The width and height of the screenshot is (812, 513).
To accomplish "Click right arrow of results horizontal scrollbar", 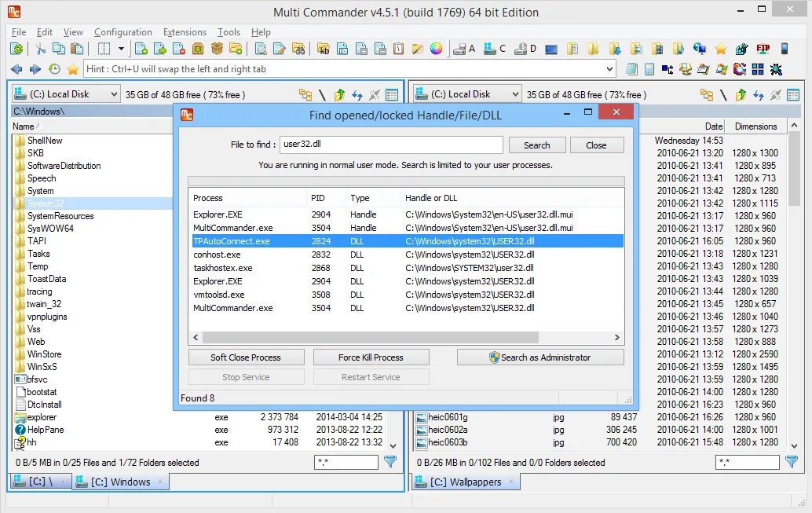I will 616,337.
